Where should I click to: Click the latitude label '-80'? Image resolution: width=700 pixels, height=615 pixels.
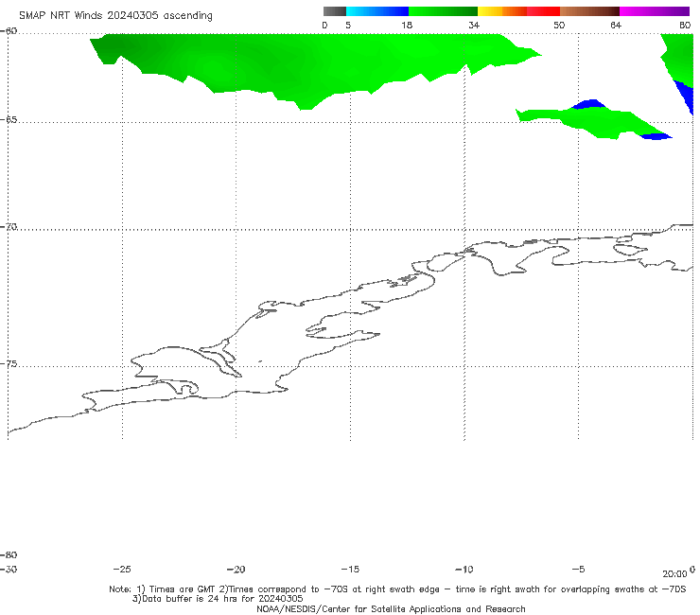tap(9, 554)
